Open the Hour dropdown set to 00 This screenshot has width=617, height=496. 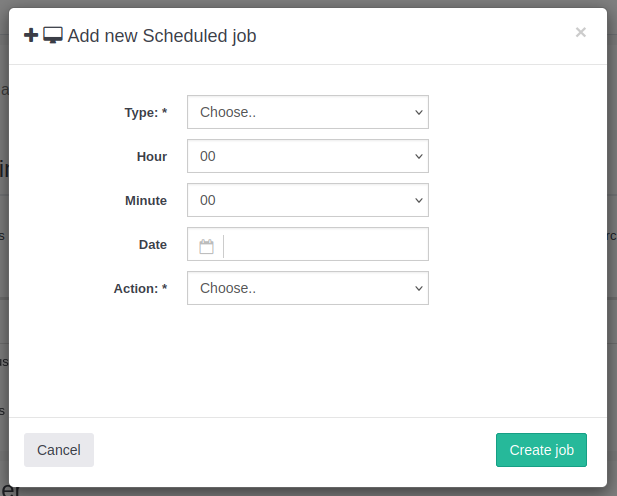(307, 156)
